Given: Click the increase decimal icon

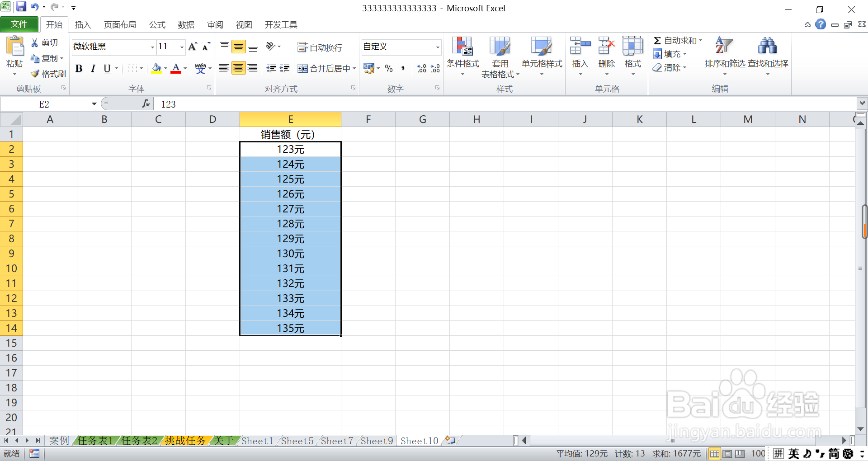Looking at the screenshot, I should [421, 68].
